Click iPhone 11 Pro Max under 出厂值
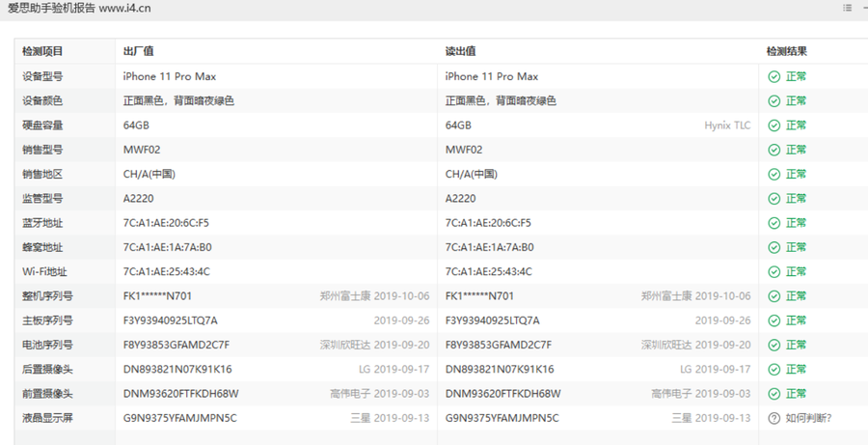The image size is (868, 445). pos(170,76)
